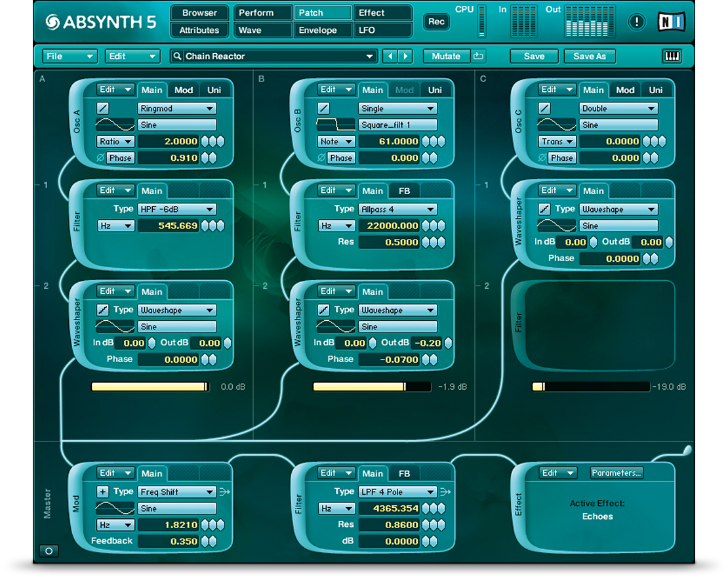The image size is (728, 580).
Task: Click the Parameters... button in Effect module
Action: click(616, 473)
